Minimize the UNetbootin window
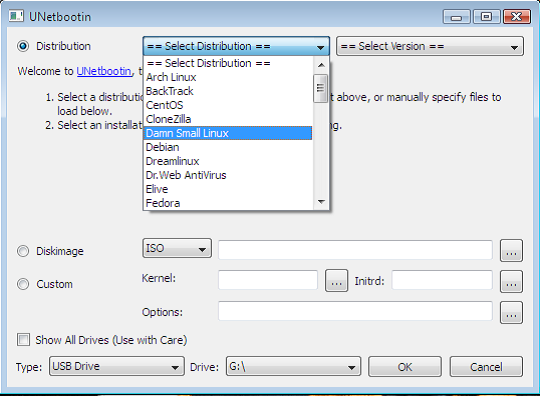Screen dimensions: 540x396 tap(456, 17)
